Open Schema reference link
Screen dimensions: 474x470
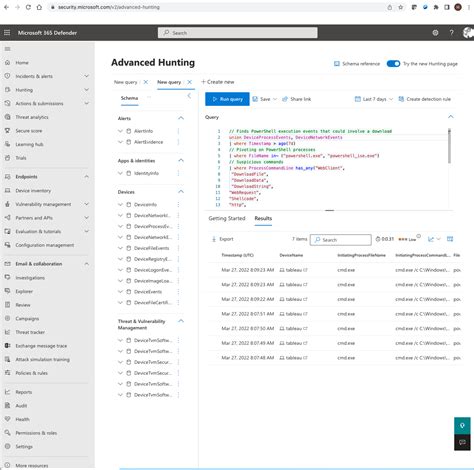[x=357, y=64]
